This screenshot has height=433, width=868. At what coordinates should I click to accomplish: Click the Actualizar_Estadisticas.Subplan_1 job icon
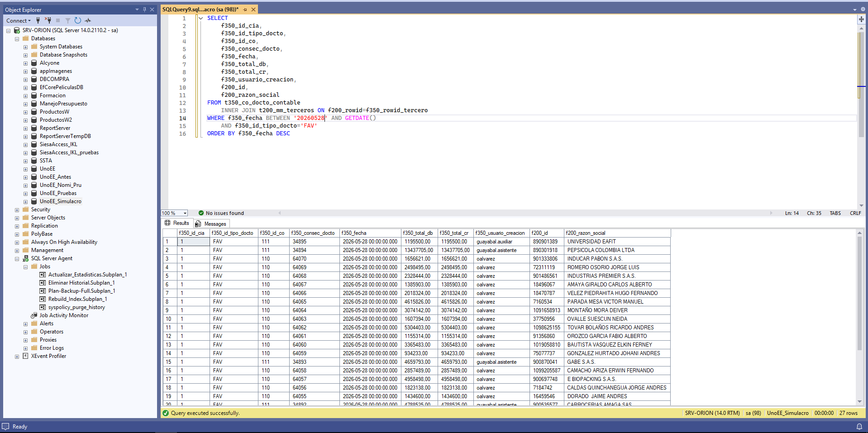coord(43,275)
